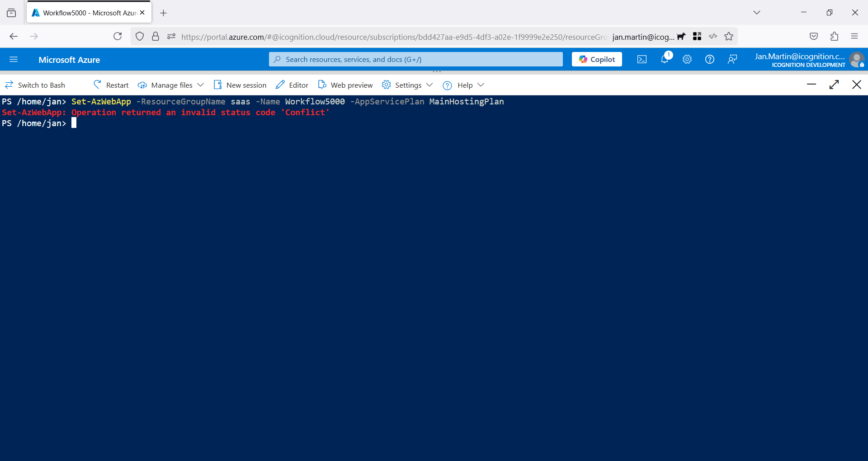Maximize the Cloud Shell pane
Viewport: 868px width, 461px height.
[834, 85]
